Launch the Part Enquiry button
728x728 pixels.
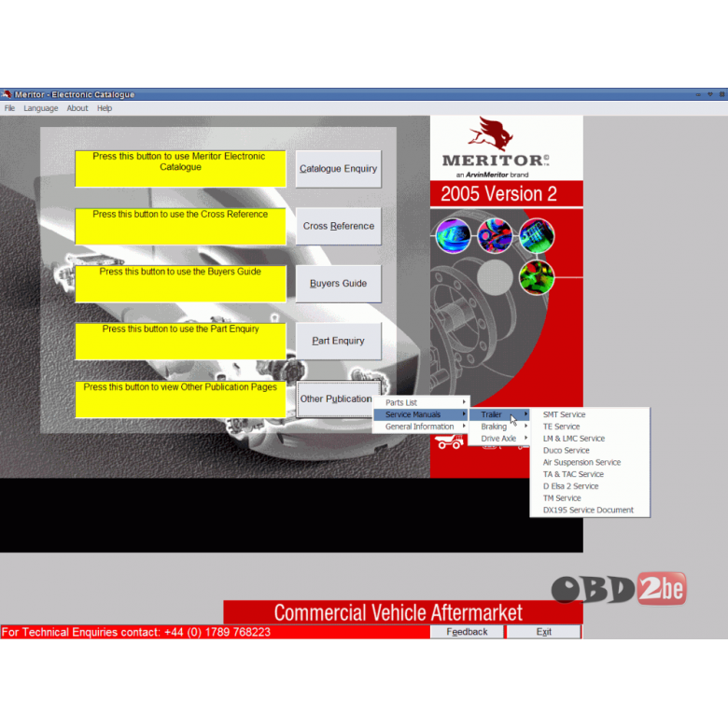339,341
